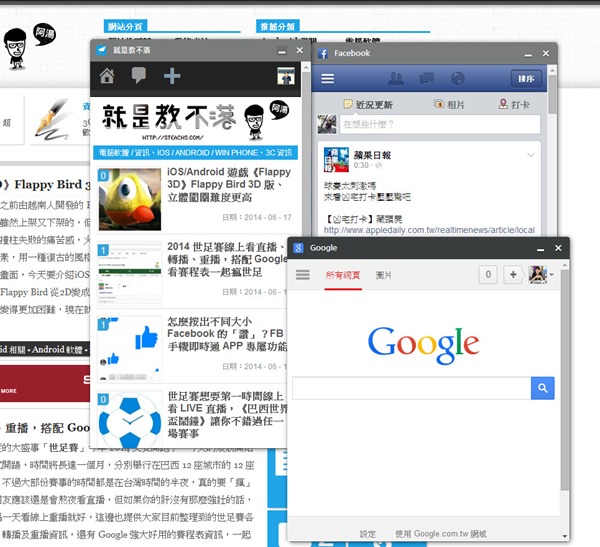Open the Google account avatar dropdown
The image size is (600, 547).
pyautogui.click(x=541, y=274)
